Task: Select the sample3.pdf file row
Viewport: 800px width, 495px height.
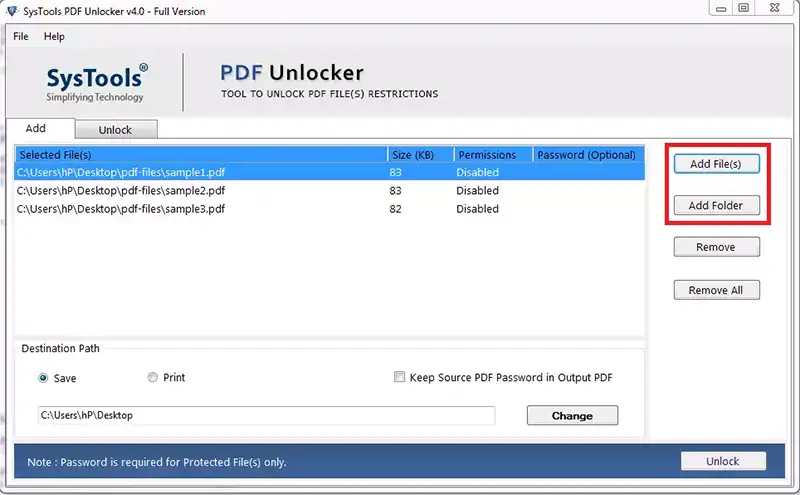Action: pyautogui.click(x=330, y=209)
